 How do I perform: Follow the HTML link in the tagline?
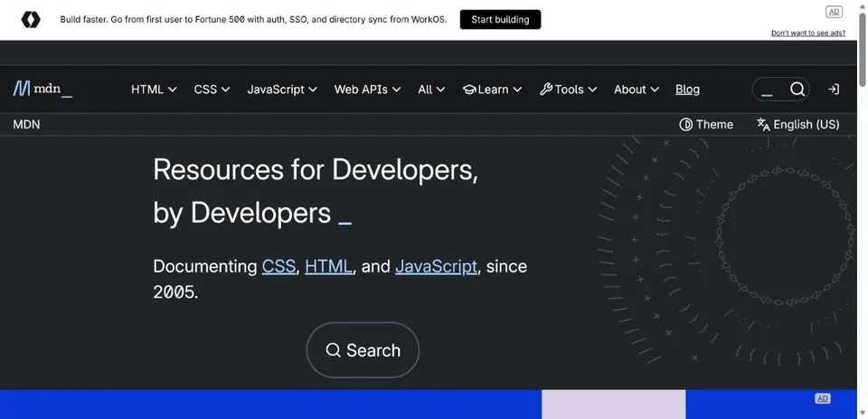[x=328, y=266]
